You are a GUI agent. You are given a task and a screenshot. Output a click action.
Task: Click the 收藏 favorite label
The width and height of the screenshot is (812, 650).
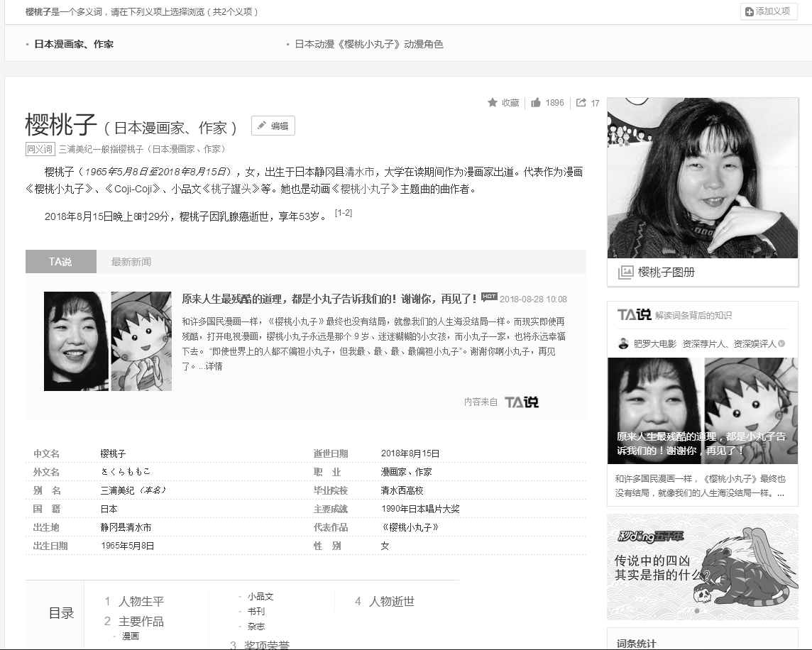510,103
